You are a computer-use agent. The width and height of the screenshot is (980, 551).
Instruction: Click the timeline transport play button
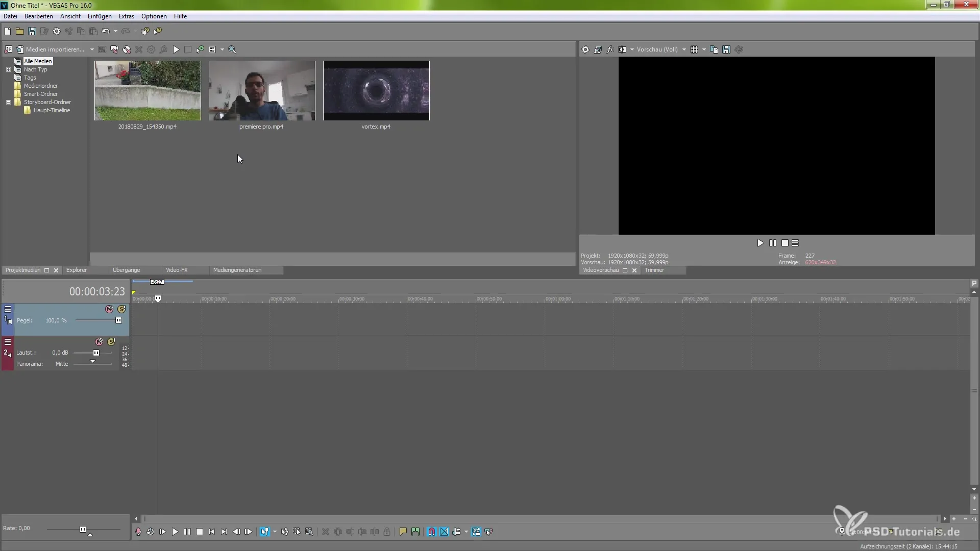coord(175,532)
